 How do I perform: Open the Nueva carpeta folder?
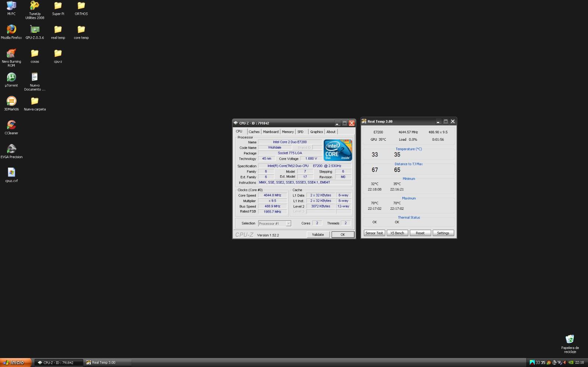pyautogui.click(x=35, y=103)
